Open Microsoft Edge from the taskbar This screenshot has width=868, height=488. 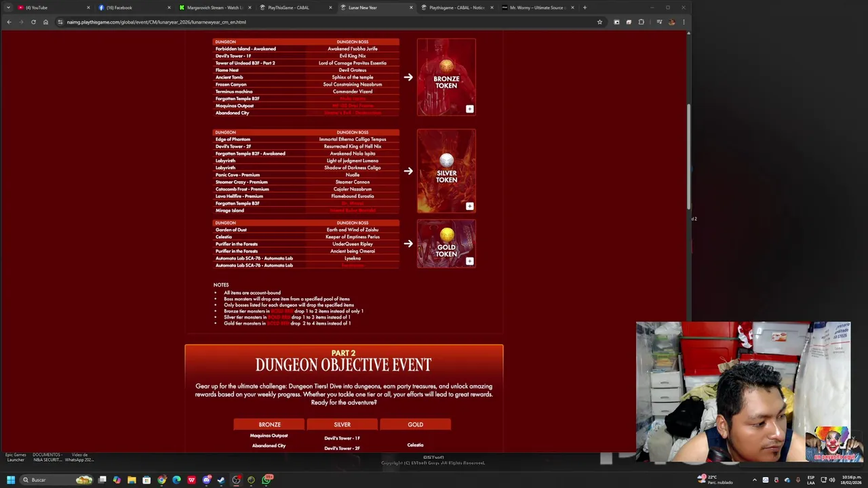pyautogui.click(x=176, y=480)
